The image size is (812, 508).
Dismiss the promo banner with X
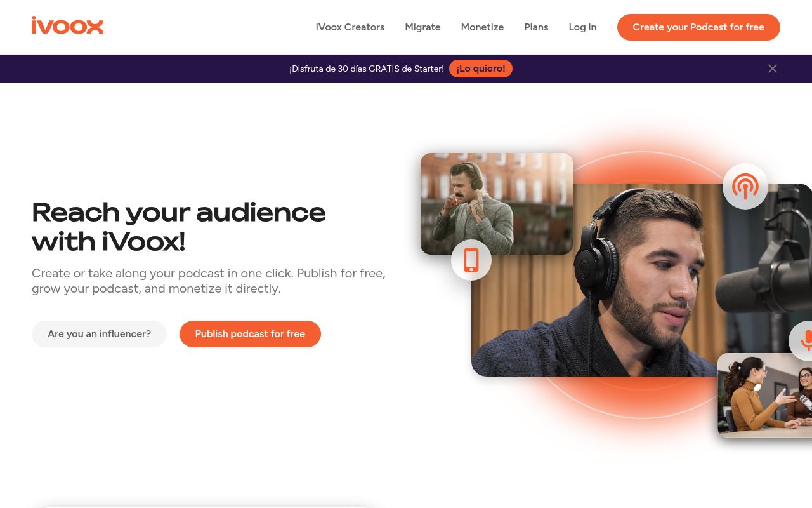[772, 69]
